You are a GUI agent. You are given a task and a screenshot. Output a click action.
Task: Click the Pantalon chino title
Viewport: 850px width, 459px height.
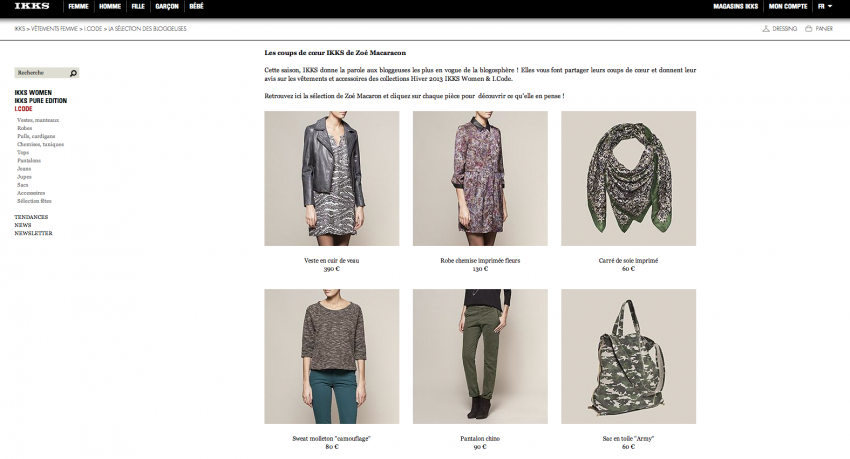click(x=480, y=439)
